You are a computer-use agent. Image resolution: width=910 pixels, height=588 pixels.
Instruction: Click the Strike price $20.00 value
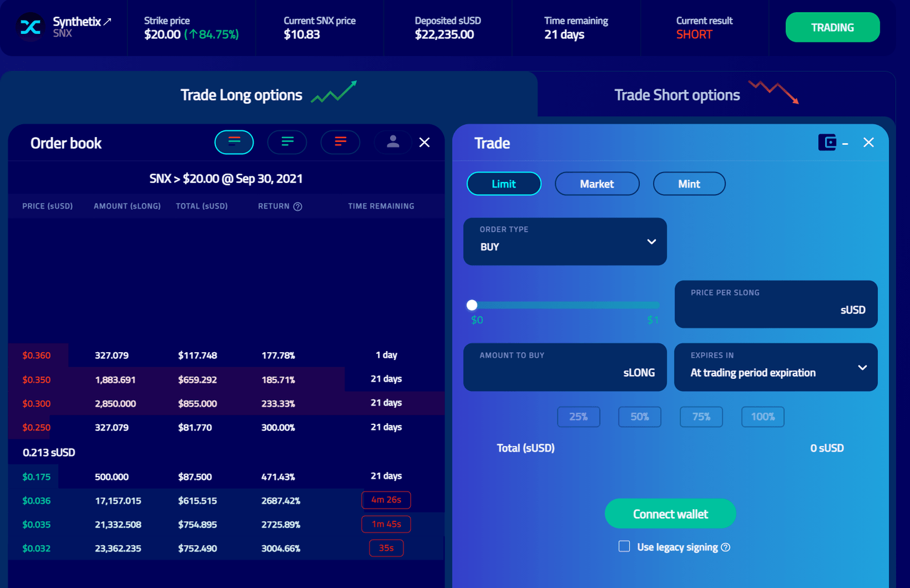[162, 35]
